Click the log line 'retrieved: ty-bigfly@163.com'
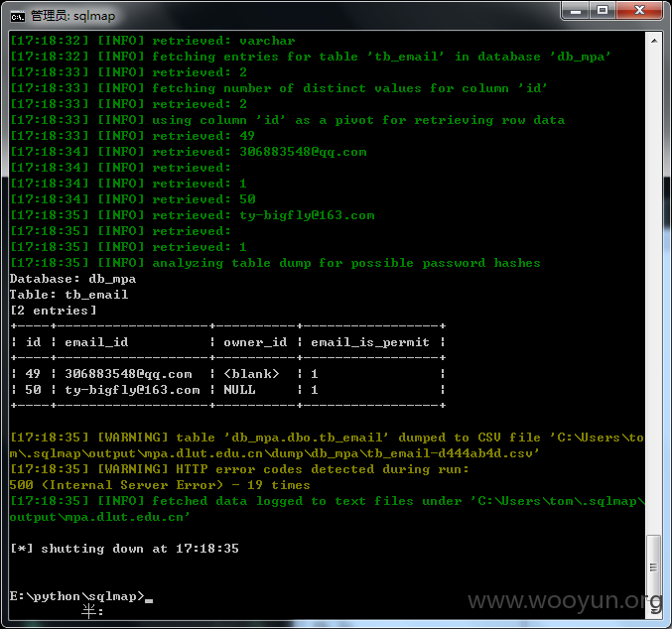 (x=192, y=215)
